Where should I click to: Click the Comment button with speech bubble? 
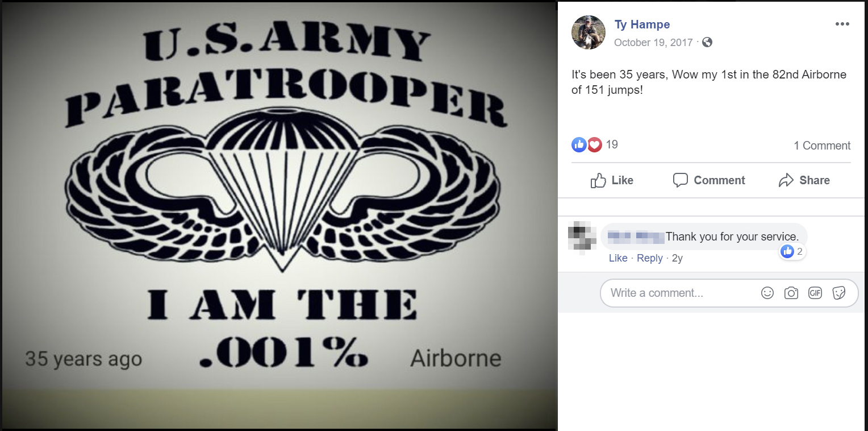tap(709, 180)
